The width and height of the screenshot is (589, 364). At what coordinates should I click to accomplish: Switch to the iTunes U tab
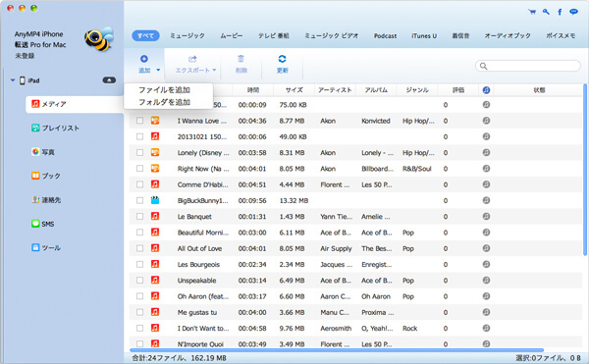pos(424,35)
